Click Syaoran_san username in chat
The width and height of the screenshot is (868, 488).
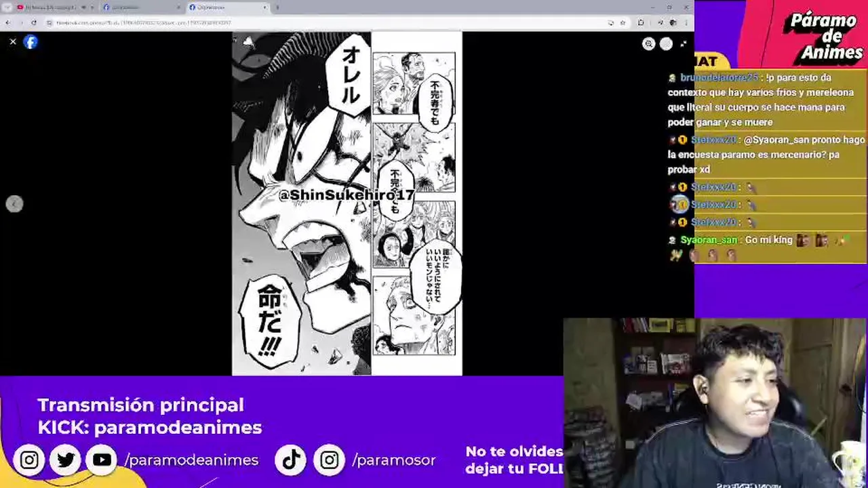tap(709, 240)
